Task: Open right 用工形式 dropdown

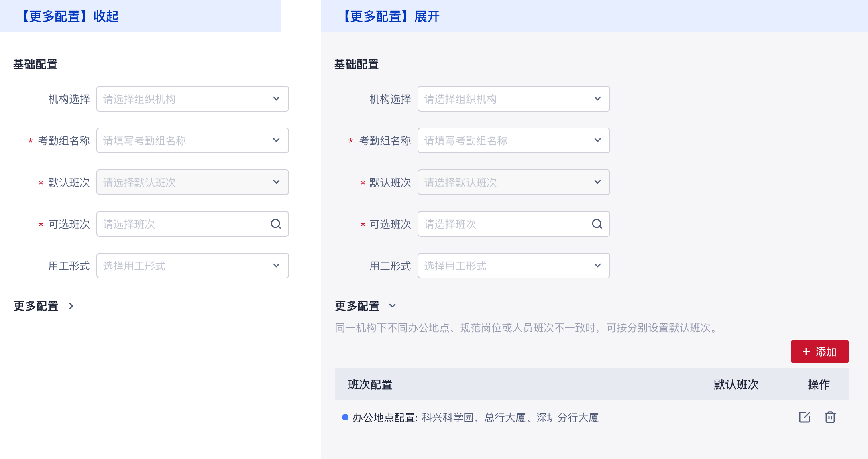Action: pyautogui.click(x=514, y=266)
